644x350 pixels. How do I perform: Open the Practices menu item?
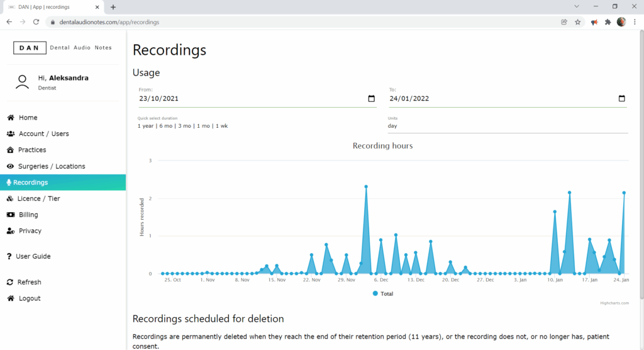click(x=32, y=150)
